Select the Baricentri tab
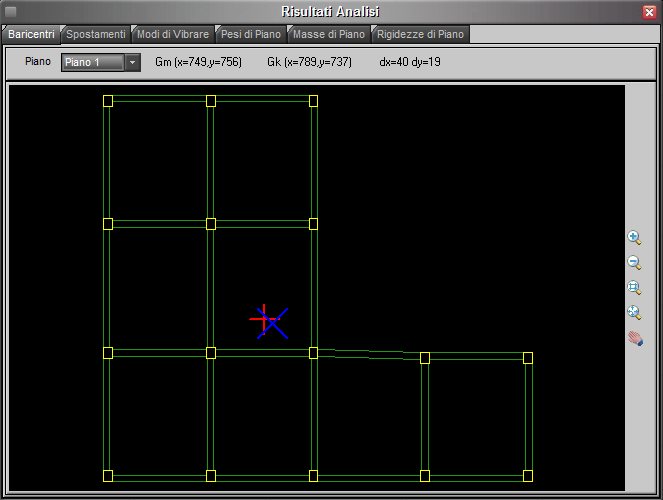Viewport: 663px width, 500px height. tap(30, 34)
